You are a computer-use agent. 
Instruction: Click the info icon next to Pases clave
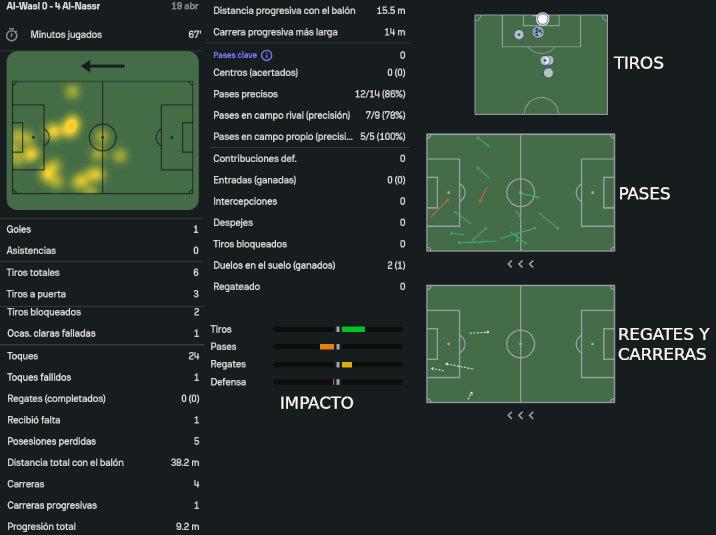267,56
